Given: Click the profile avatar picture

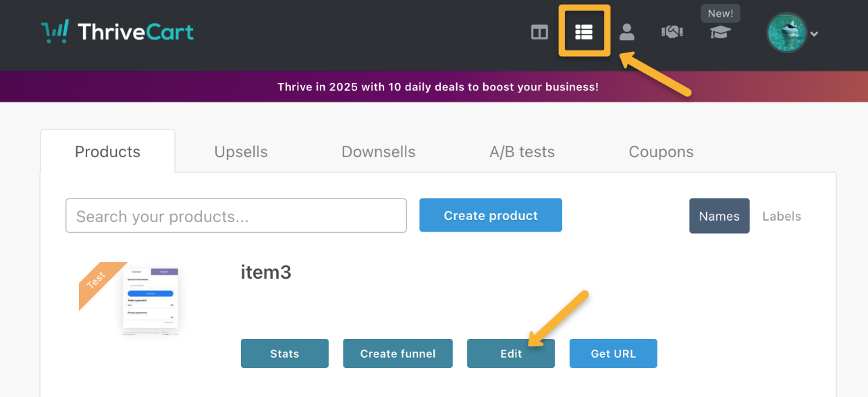Looking at the screenshot, I should click(x=786, y=33).
